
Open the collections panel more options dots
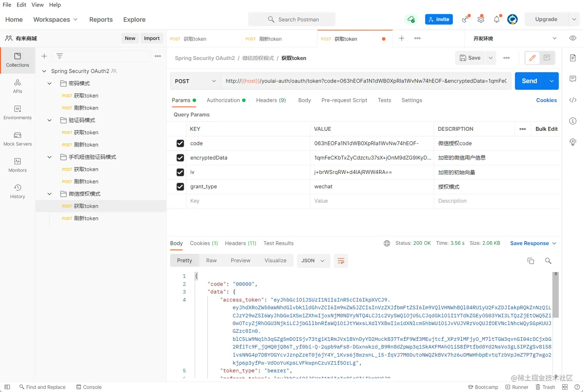point(158,56)
